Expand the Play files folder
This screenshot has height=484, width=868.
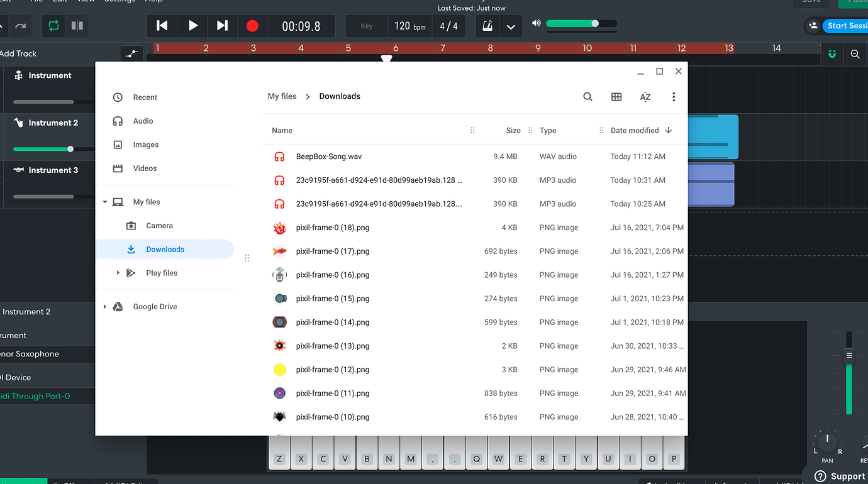click(x=118, y=273)
